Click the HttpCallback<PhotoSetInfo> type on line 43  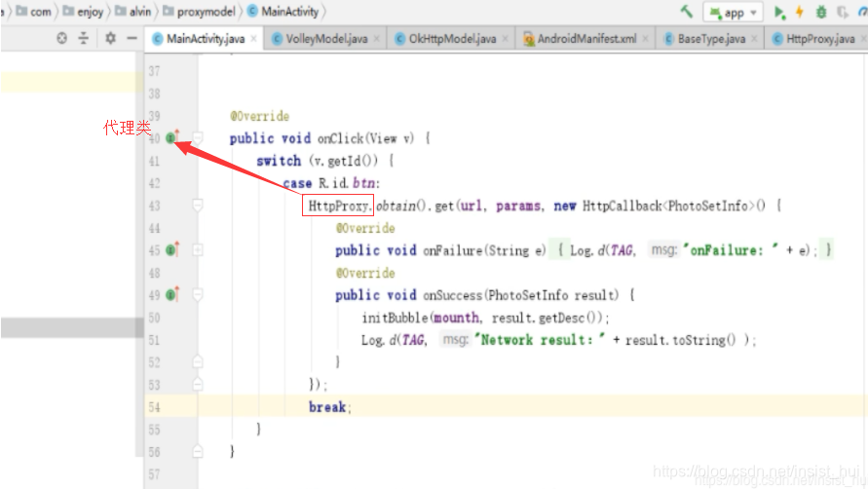click(x=669, y=206)
